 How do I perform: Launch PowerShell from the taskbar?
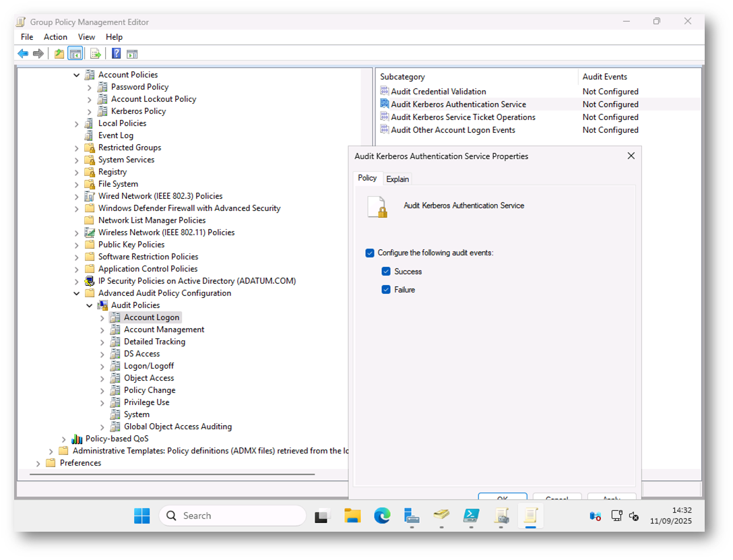(472, 516)
